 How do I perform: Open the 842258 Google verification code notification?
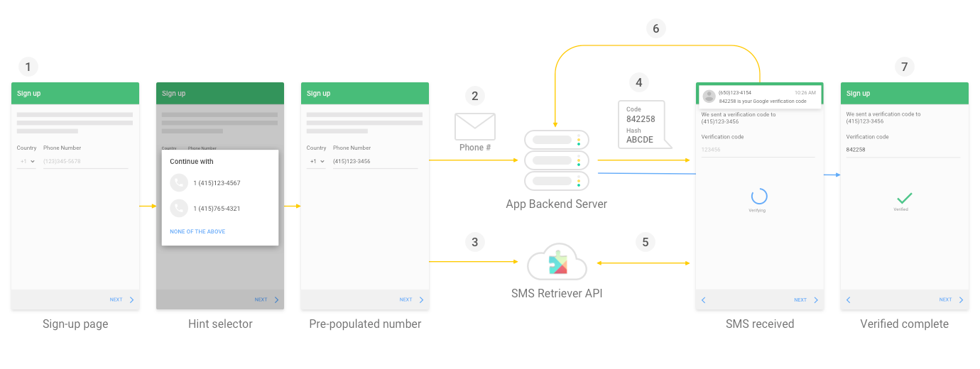click(760, 97)
